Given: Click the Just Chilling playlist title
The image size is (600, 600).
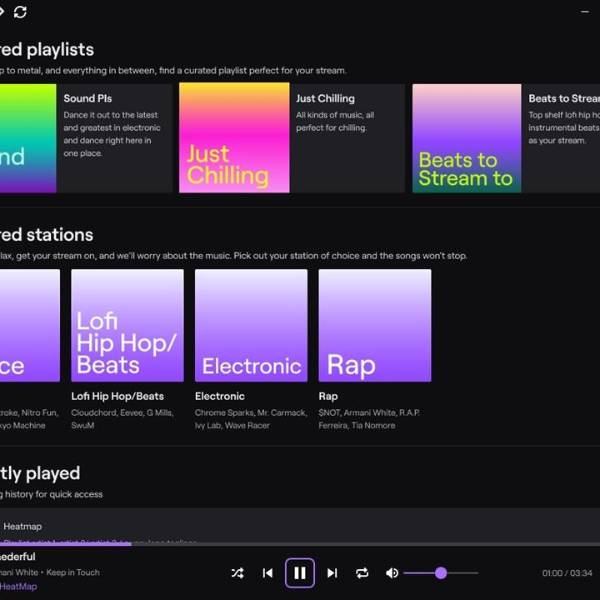Looking at the screenshot, I should pyautogui.click(x=325, y=99).
